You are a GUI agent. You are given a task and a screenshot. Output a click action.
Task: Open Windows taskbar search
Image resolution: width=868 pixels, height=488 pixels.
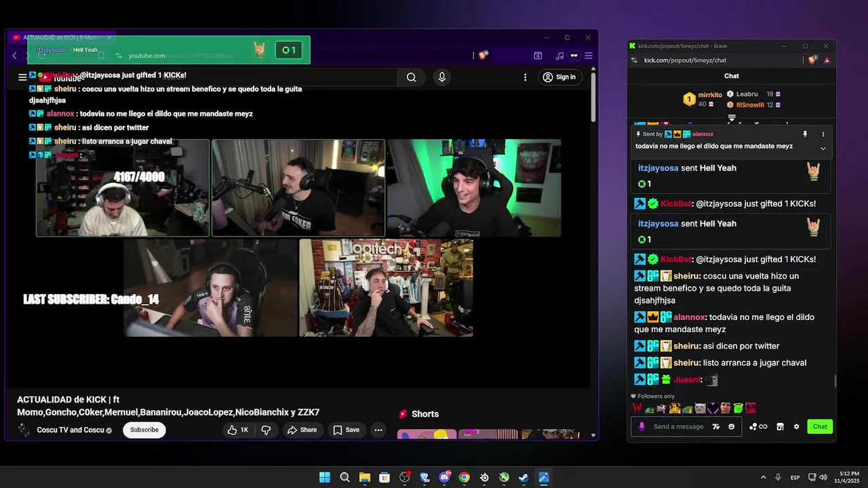[344, 477]
